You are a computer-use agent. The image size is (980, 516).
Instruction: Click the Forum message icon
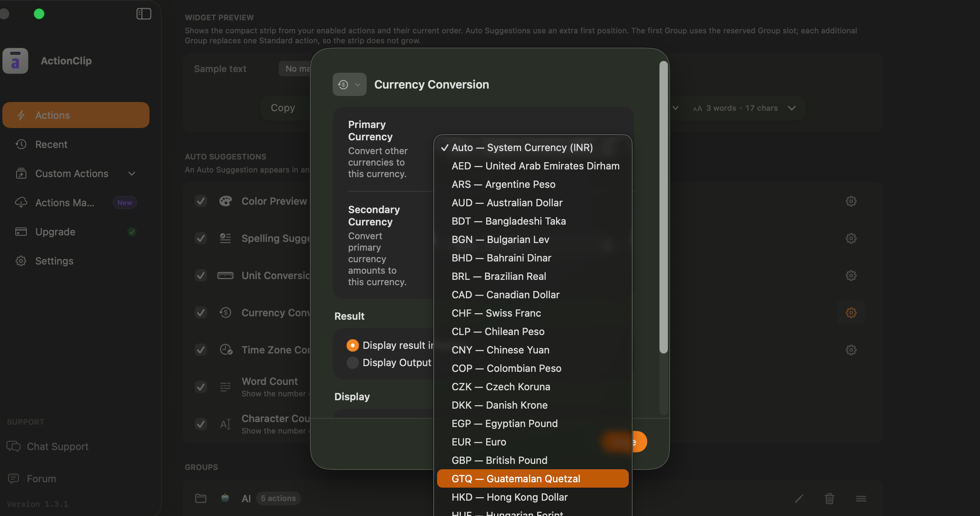13,478
